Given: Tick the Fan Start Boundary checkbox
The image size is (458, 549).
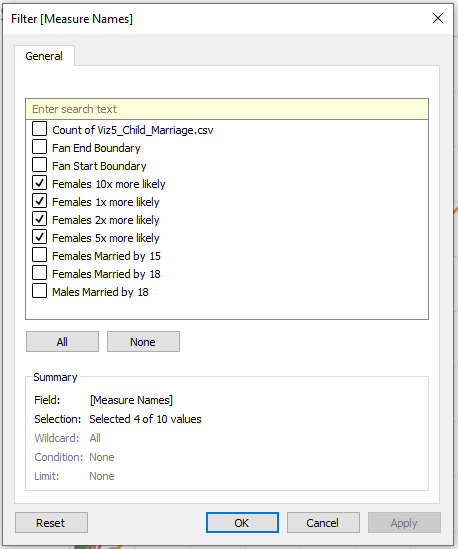Looking at the screenshot, I should [39, 165].
